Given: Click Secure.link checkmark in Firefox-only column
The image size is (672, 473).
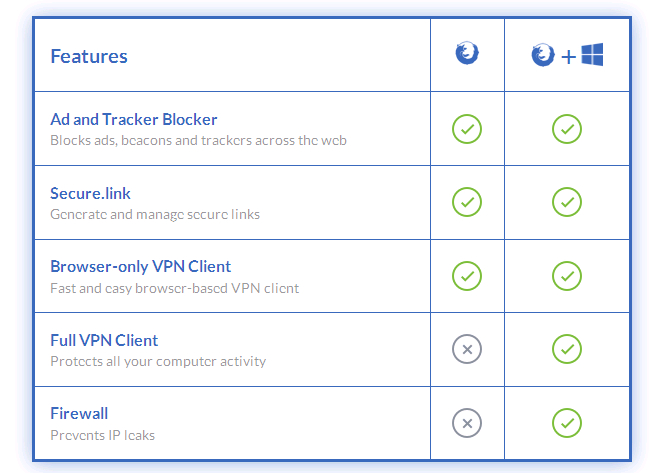Looking at the screenshot, I should 466,202.
